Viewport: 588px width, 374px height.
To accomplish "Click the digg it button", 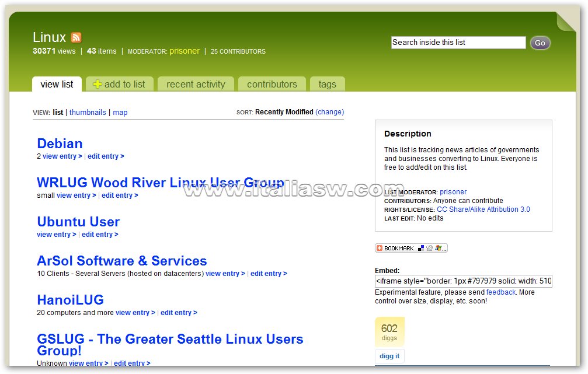I will pos(389,356).
